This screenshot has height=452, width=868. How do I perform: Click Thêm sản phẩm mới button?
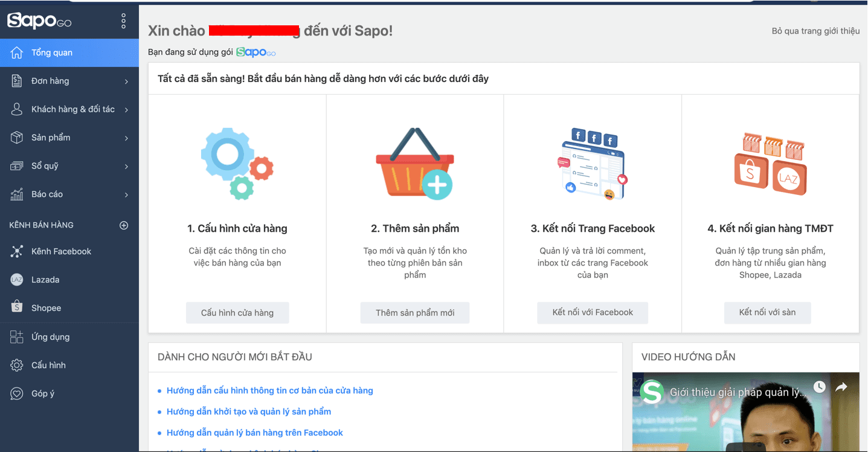(x=415, y=313)
